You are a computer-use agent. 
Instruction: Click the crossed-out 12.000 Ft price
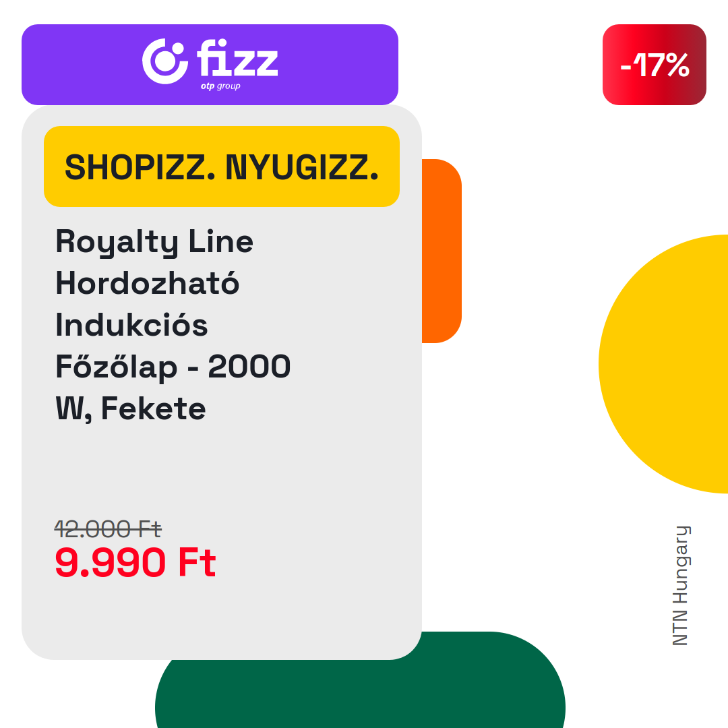[x=108, y=529]
